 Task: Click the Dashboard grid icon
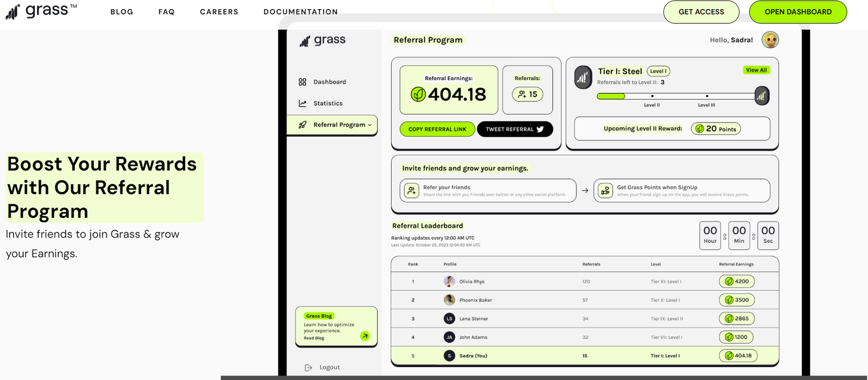click(x=302, y=82)
